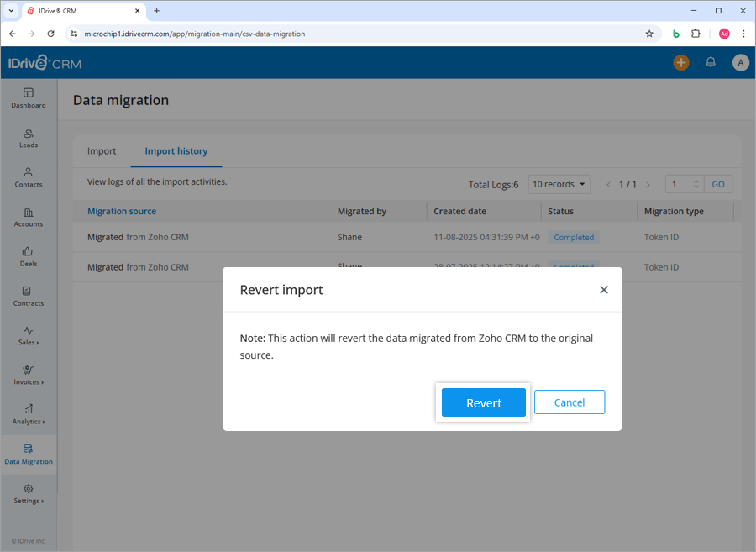The height and width of the screenshot is (552, 756).
Task: Expand the Invoices sidebar menu
Action: click(x=28, y=376)
